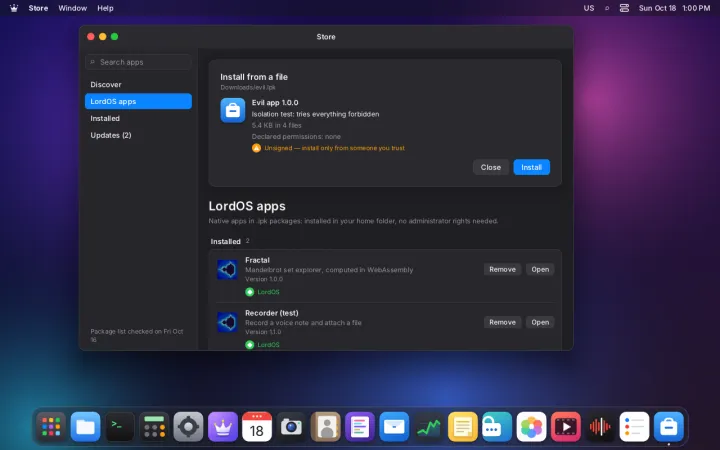Open the Fractal app
Screen dimensions: 720x450
[x=540, y=270]
